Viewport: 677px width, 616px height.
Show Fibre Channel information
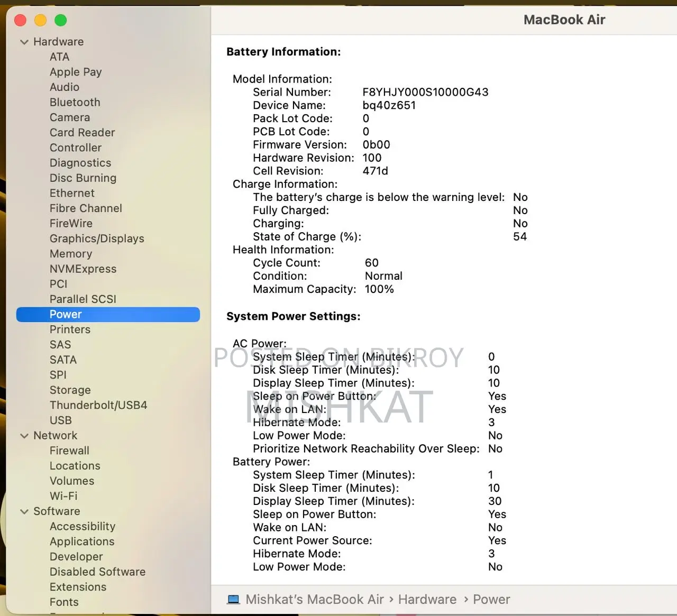click(86, 208)
